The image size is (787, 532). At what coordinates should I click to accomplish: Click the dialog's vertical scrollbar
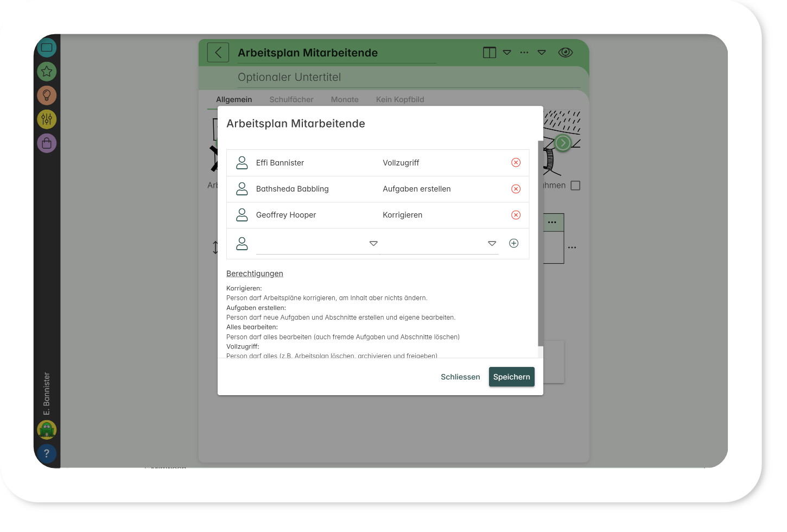(540, 243)
